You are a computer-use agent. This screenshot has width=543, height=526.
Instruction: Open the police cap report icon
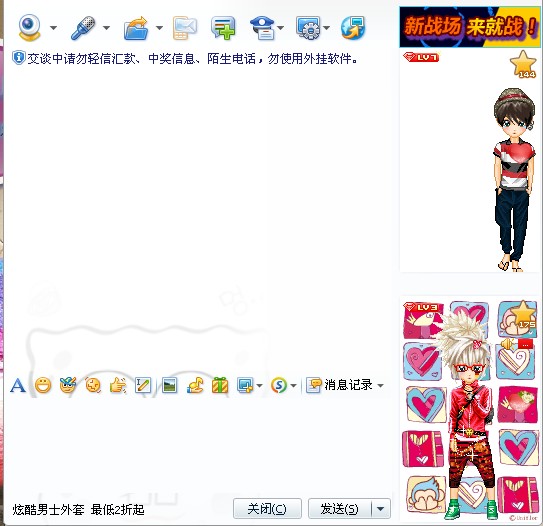[x=262, y=28]
